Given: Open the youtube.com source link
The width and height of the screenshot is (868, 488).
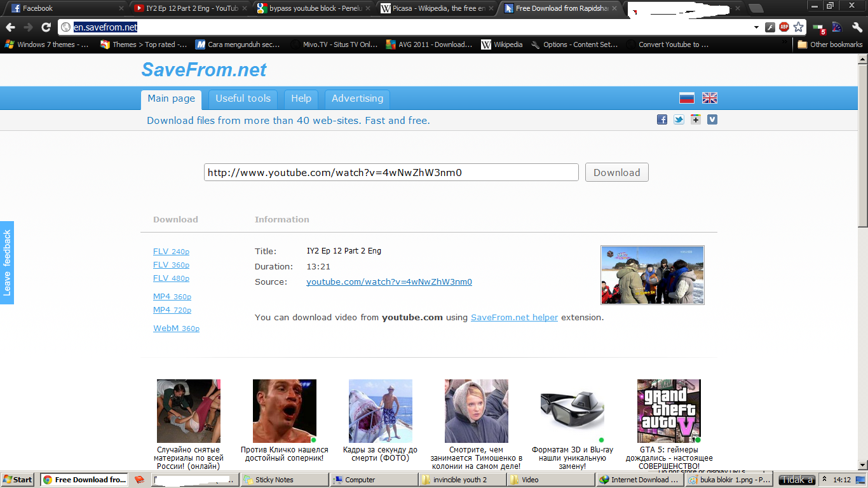Looking at the screenshot, I should 389,282.
